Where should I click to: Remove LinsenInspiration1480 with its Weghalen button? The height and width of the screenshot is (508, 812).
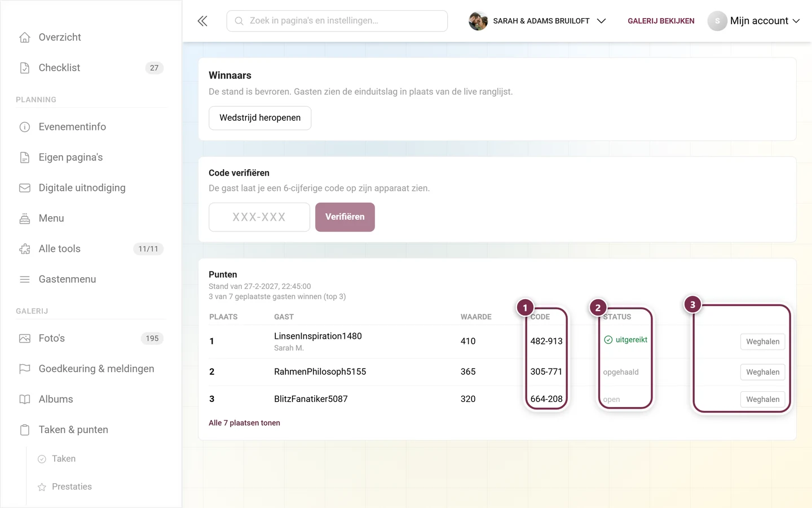tap(762, 341)
